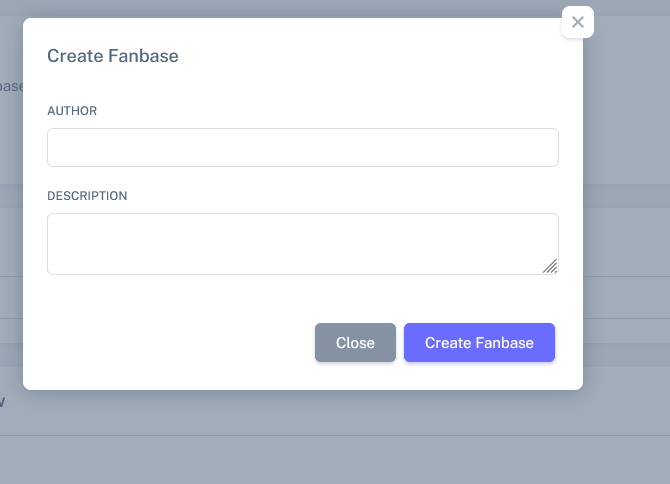The height and width of the screenshot is (484, 670).
Task: Dismiss the modal with the X icon
Action: pyautogui.click(x=578, y=22)
